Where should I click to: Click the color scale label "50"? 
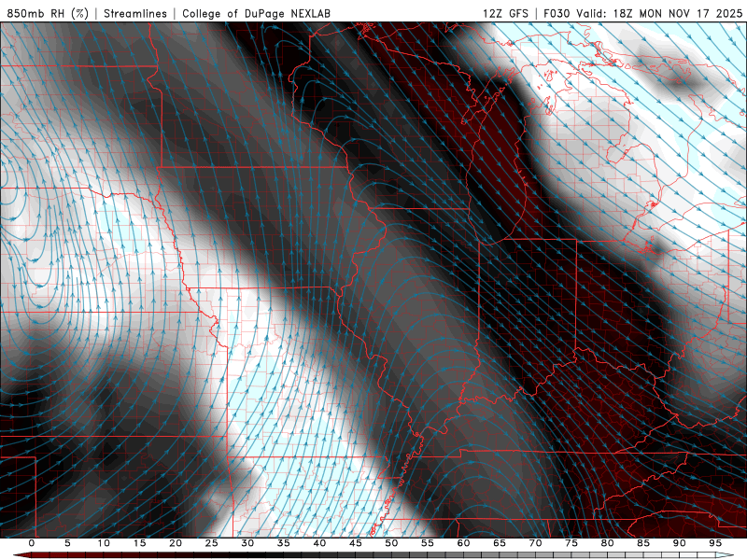(391, 543)
